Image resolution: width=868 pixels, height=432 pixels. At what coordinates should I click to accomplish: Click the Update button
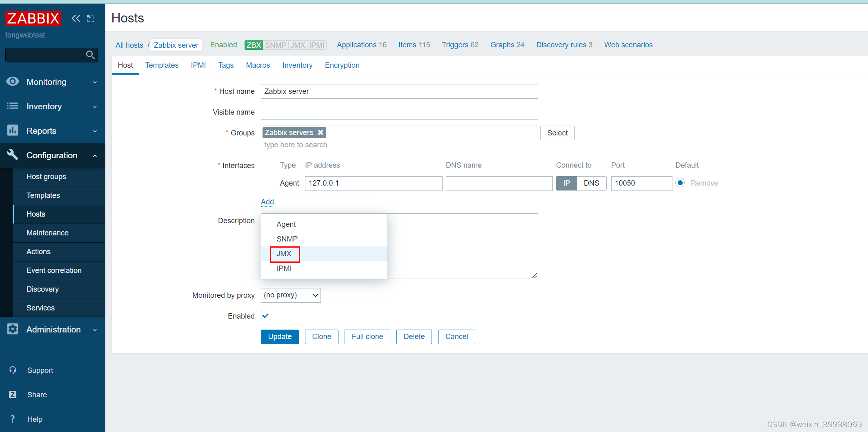coord(280,337)
